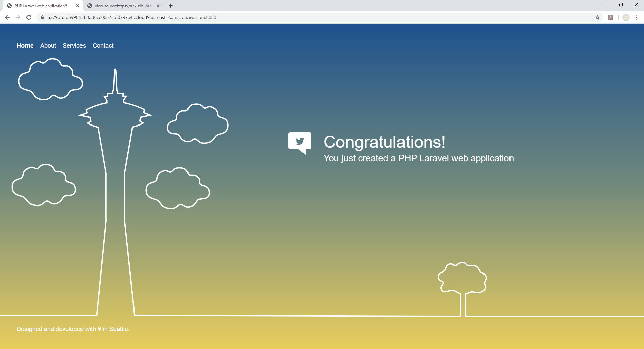Viewport: 644px width, 349px height.
Task: Reload the current page
Action: tap(29, 17)
